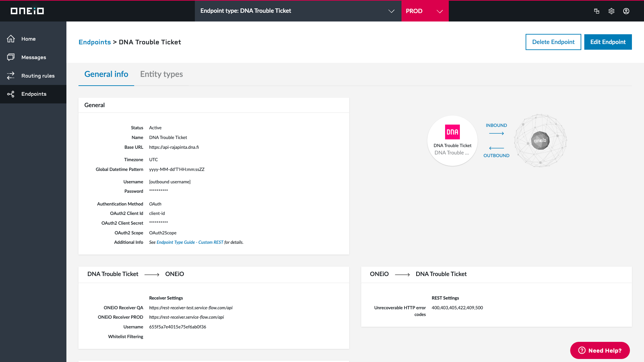644x362 pixels.
Task: Open the Messages icon in sidebar
Action: click(11, 57)
